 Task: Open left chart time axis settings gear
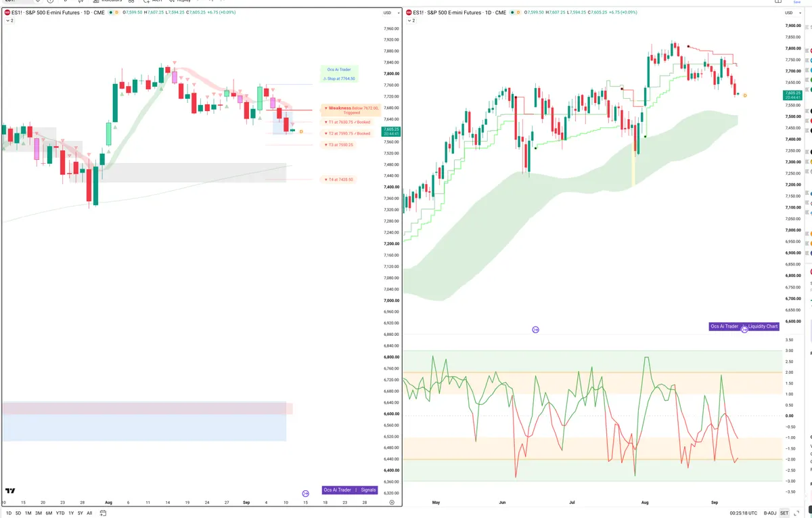392,502
